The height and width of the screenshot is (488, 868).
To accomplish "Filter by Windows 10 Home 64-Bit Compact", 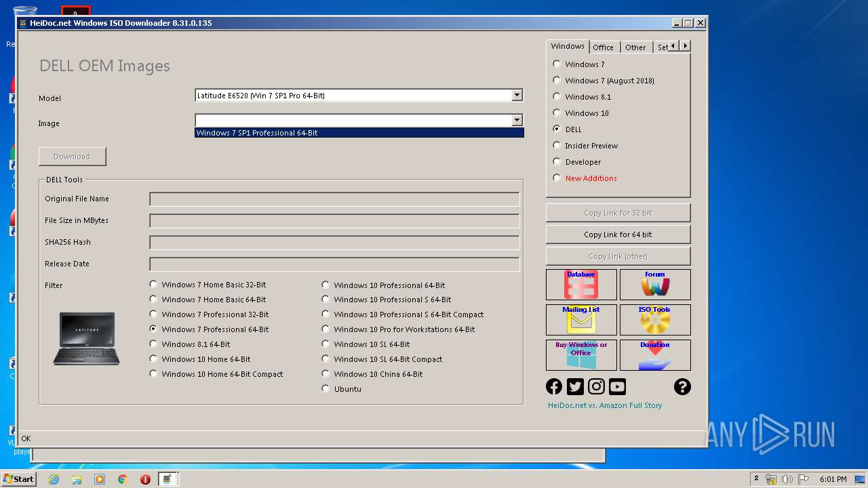I will (216, 374).
